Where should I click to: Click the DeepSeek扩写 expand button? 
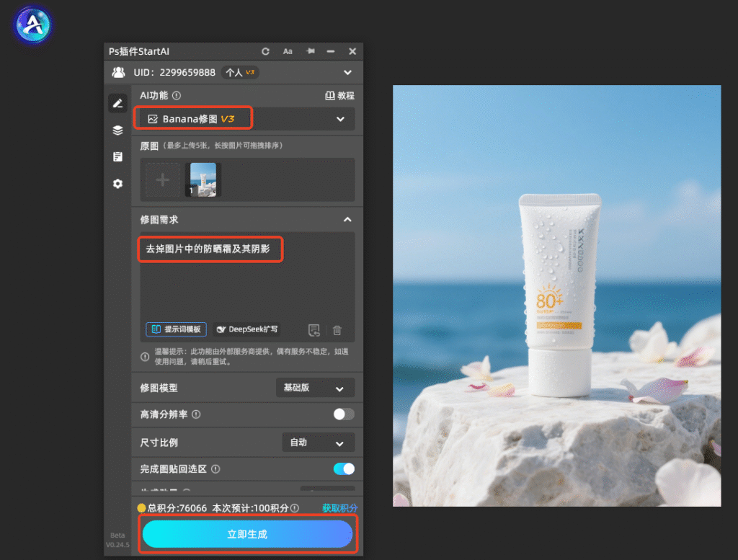coord(247,329)
